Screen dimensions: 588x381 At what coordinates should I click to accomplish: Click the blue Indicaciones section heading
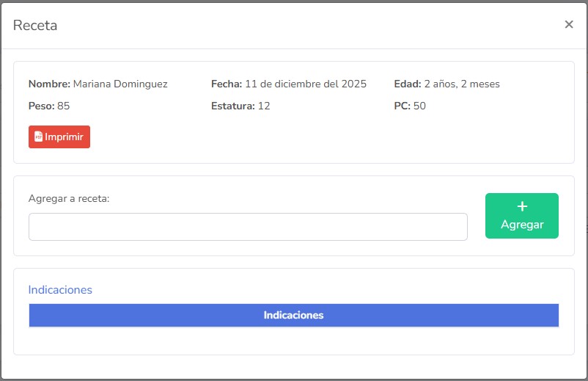coord(60,290)
